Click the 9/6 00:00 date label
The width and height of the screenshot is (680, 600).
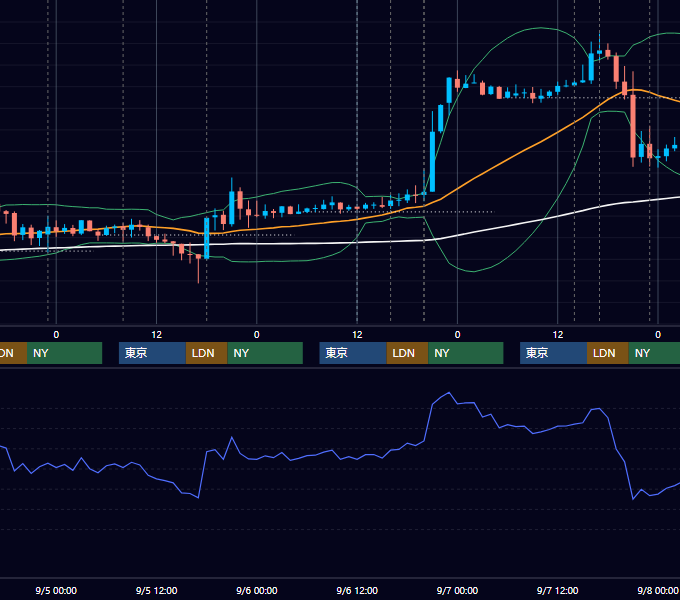[x=257, y=590]
